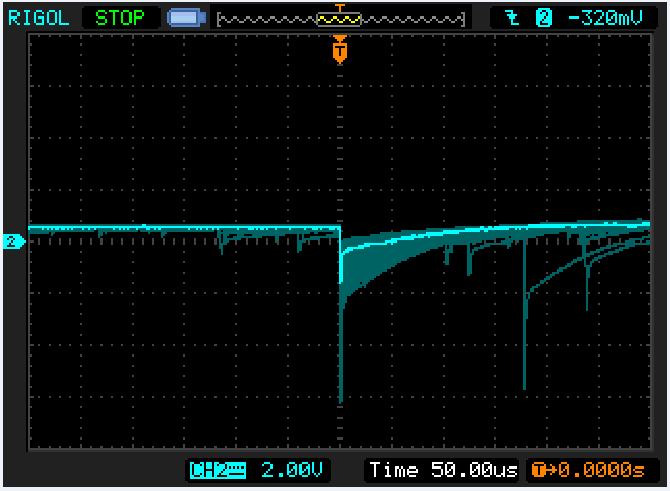Click the battery level icon
Screen dimensions: 670x491
tap(186, 18)
